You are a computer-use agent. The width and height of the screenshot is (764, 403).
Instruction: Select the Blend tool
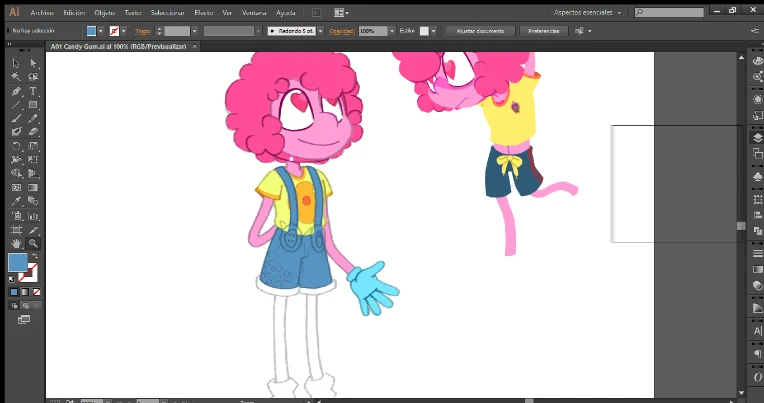(33, 201)
